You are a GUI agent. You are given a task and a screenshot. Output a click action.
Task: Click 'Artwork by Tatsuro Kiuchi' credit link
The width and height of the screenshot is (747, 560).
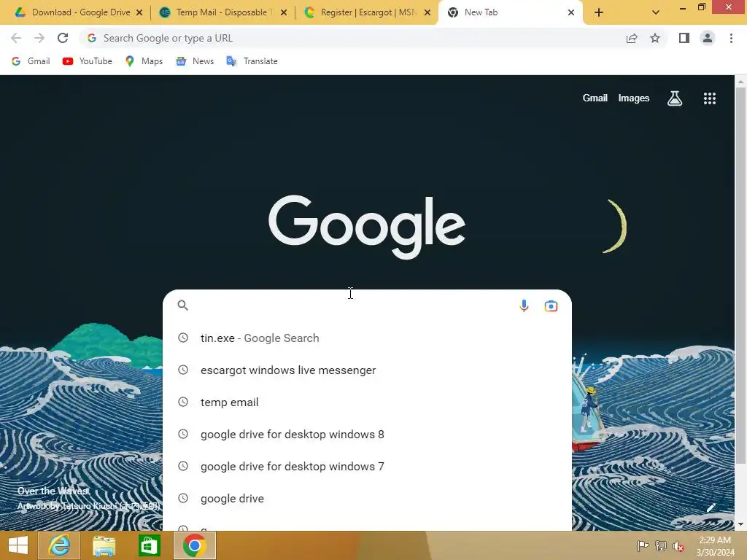88,506
